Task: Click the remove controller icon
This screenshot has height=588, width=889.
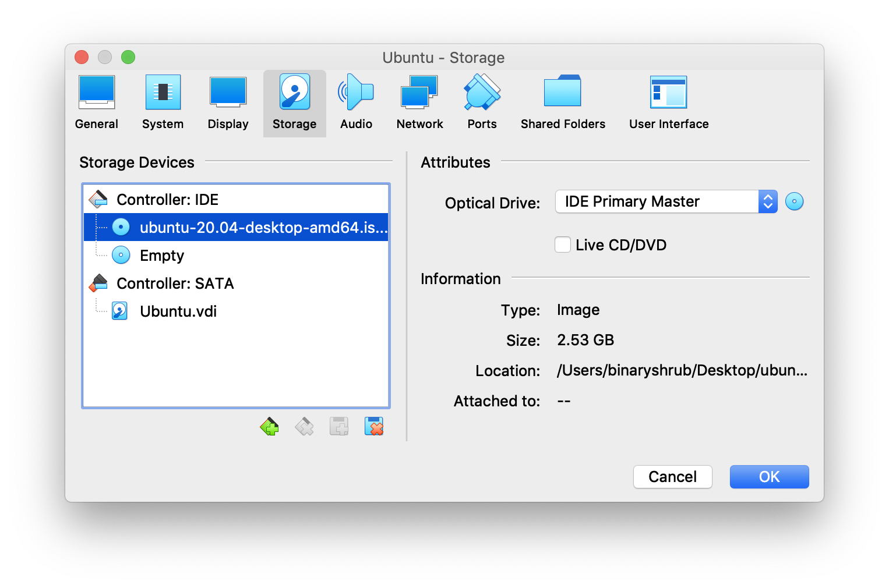Action: (x=304, y=427)
